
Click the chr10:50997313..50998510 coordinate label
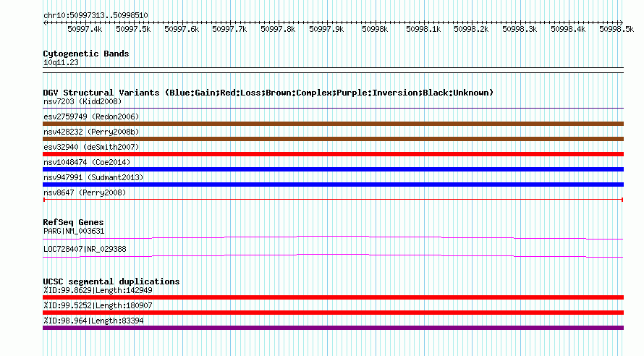click(x=96, y=15)
